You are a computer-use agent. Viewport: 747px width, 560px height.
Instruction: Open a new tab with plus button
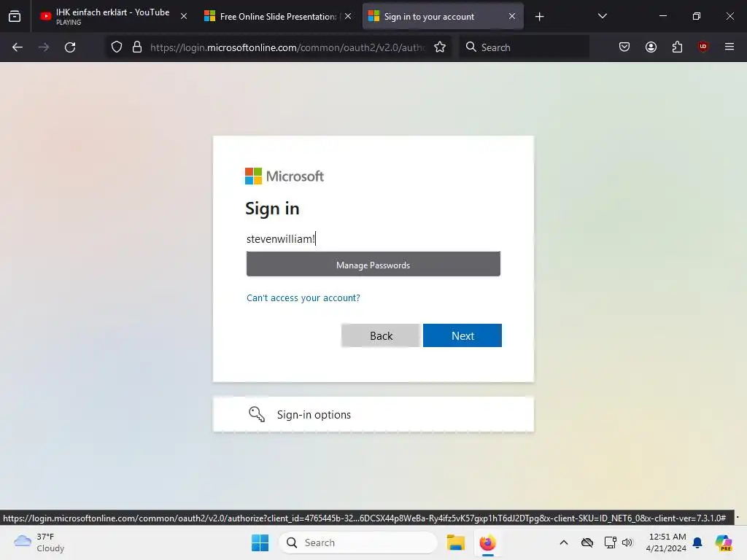[x=539, y=17]
